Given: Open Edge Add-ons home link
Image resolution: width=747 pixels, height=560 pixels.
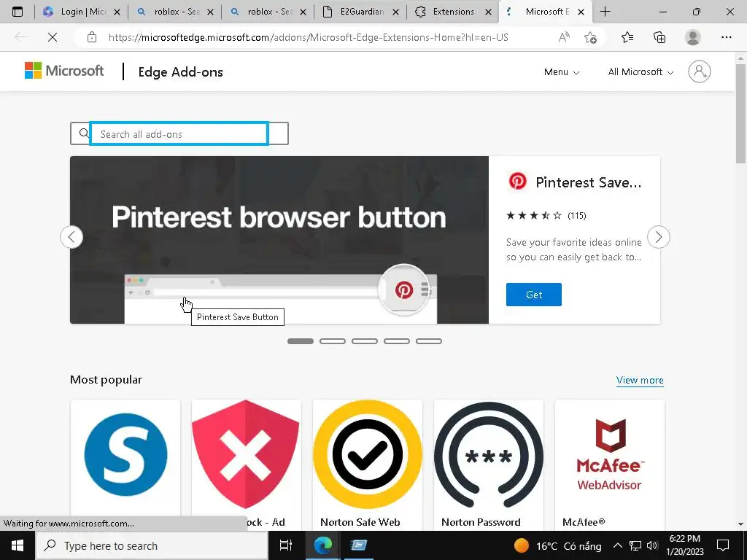Looking at the screenshot, I should tap(181, 72).
